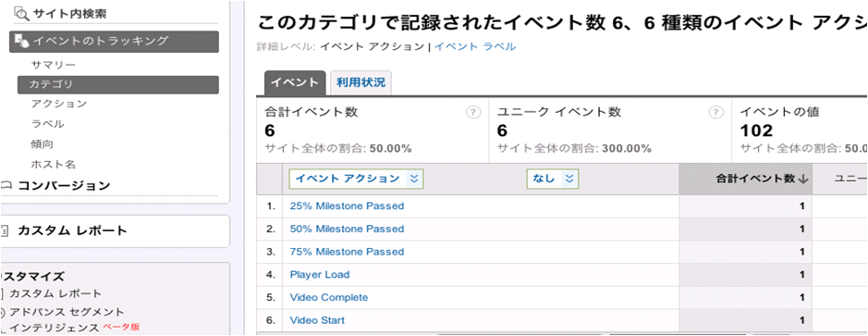Image resolution: width=868 pixels, height=336 pixels.
Task: Open the イベント ラベル detail level link
Action: pyautogui.click(x=475, y=46)
